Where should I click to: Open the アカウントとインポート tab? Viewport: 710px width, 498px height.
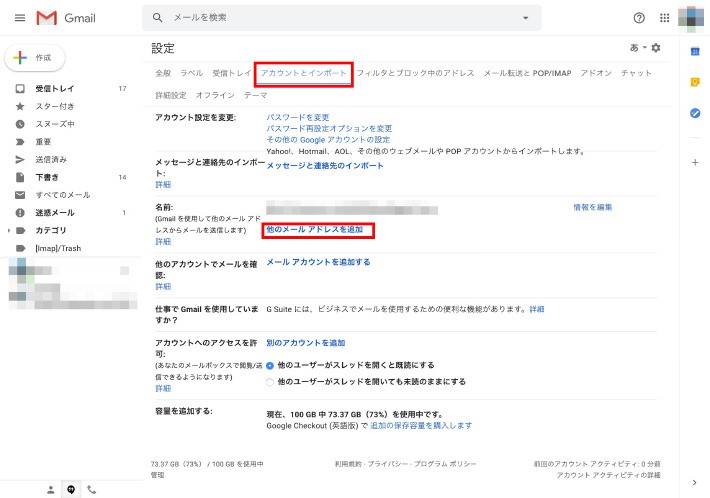tap(303, 73)
